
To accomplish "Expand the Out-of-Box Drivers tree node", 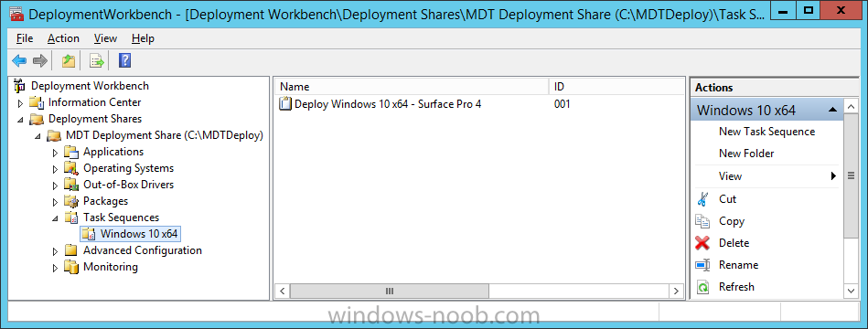I will point(55,186).
